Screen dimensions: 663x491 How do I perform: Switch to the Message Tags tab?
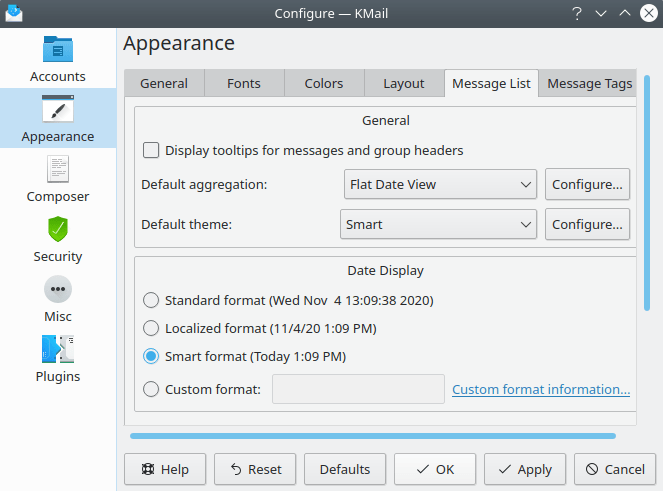coord(589,83)
